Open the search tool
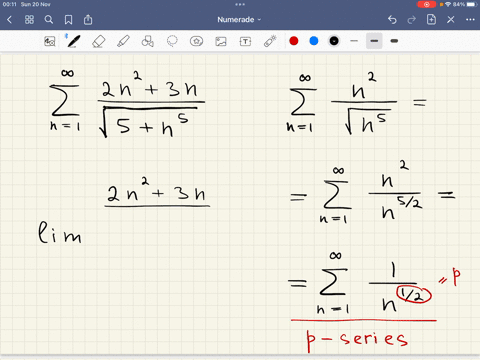Screen dimensions: 480x360 point(49,20)
